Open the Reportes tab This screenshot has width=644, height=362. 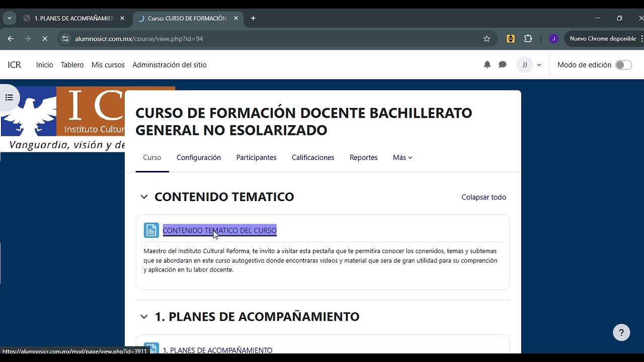363,157
